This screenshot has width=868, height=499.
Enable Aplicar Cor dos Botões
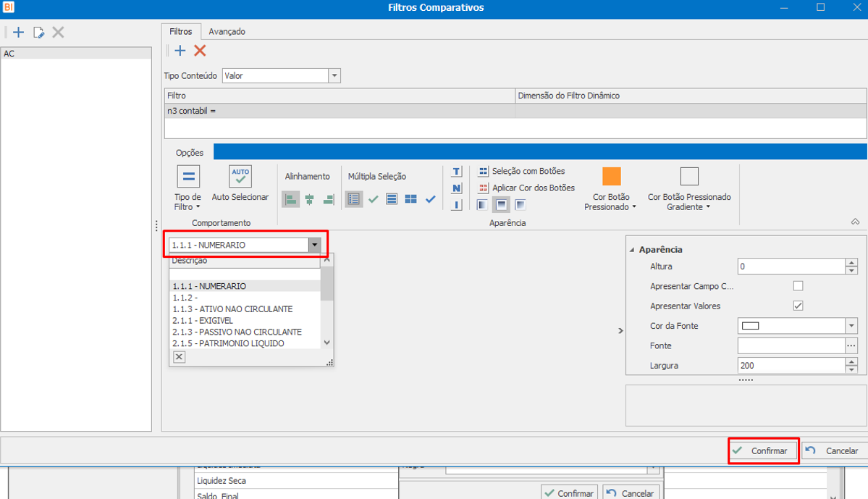[526, 188]
